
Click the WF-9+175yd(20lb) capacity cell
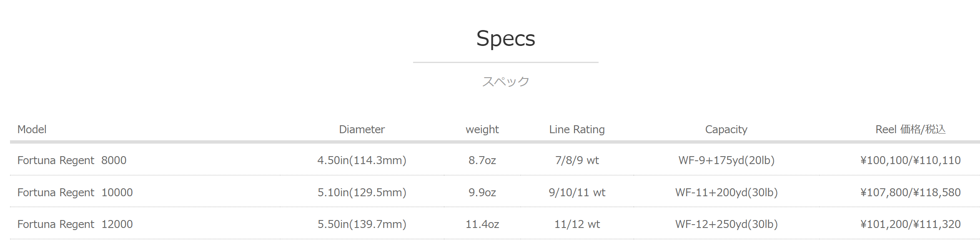726,160
